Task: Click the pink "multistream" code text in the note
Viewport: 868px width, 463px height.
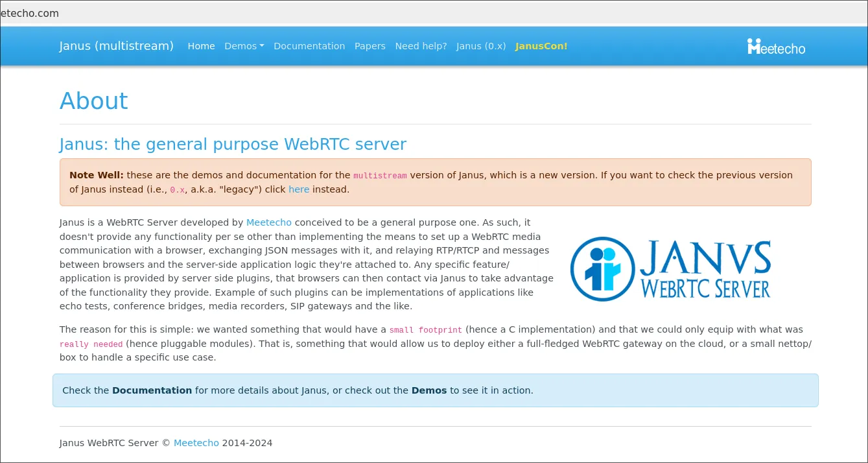Action: 380,176
